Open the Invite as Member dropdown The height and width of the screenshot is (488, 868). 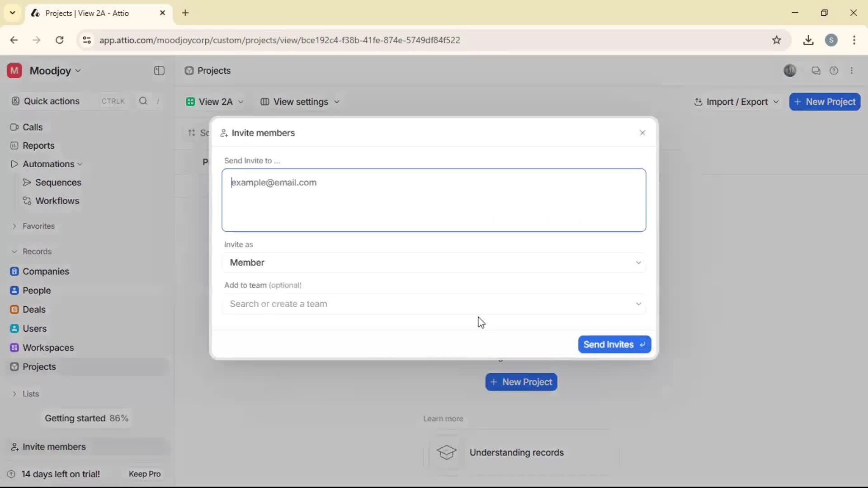click(x=434, y=262)
